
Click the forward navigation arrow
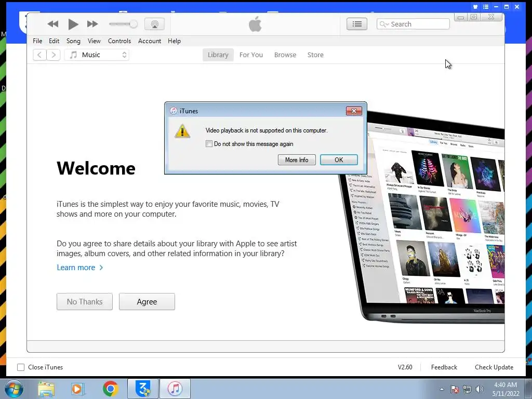54,55
